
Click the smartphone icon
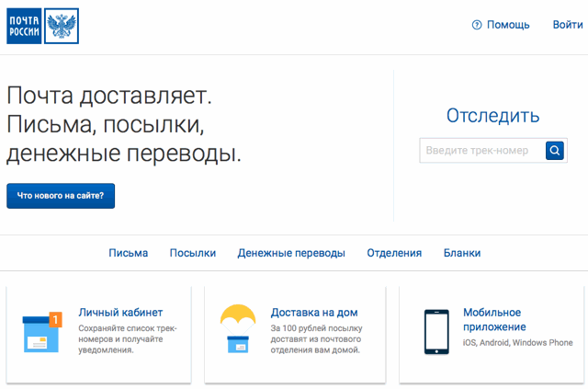click(x=436, y=332)
